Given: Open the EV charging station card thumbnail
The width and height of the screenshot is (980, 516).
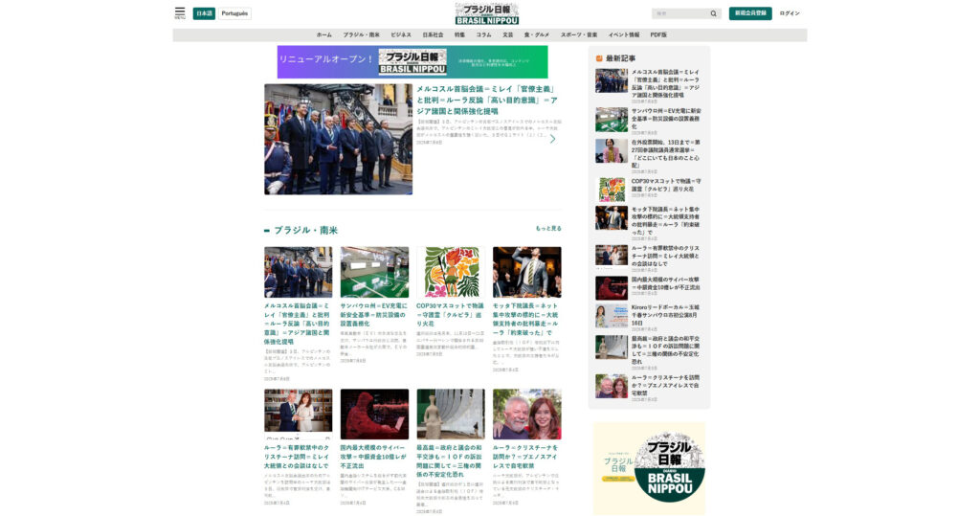Looking at the screenshot, I should coord(374,272).
